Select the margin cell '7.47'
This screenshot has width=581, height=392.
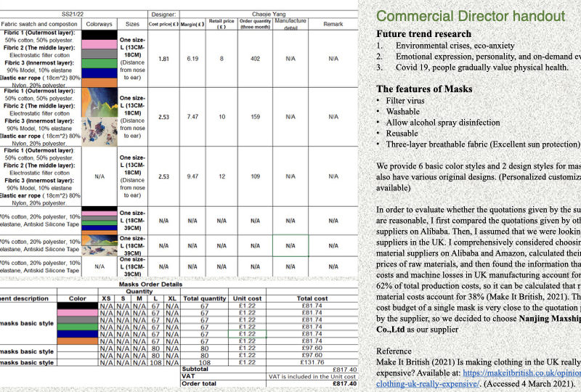(x=192, y=117)
